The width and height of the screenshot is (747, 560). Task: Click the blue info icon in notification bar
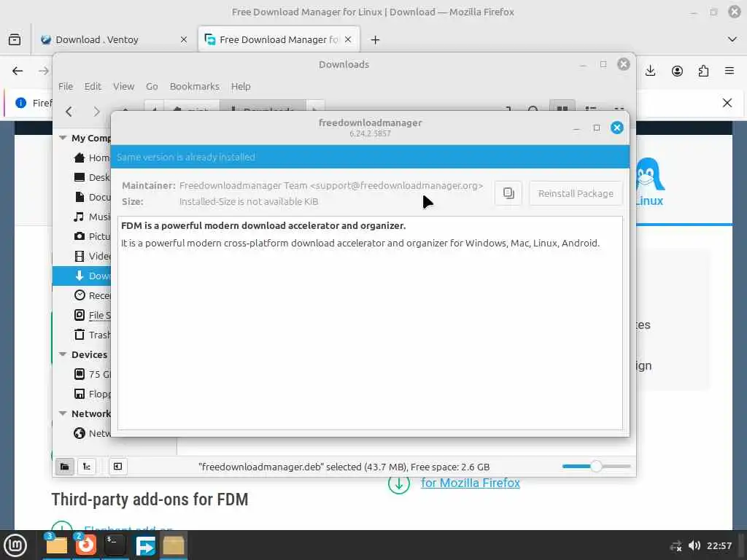pyautogui.click(x=20, y=102)
